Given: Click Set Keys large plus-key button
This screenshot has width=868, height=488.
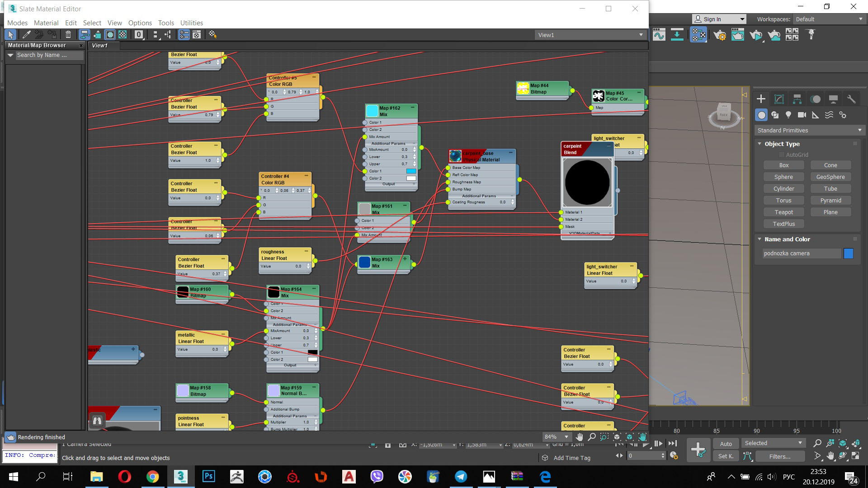Looking at the screenshot, I should 698,450.
